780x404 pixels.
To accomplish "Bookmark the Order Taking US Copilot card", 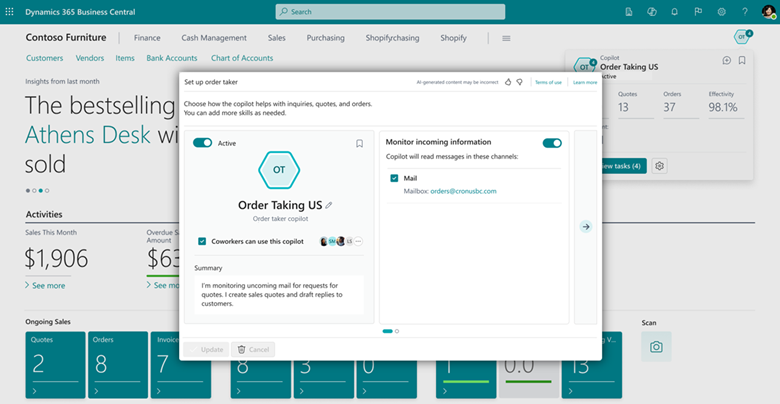I will tap(742, 60).
